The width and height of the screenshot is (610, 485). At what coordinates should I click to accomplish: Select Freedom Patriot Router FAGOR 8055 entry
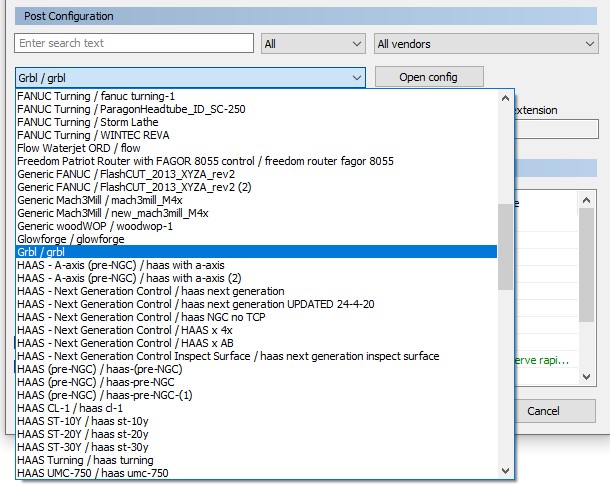click(256, 161)
